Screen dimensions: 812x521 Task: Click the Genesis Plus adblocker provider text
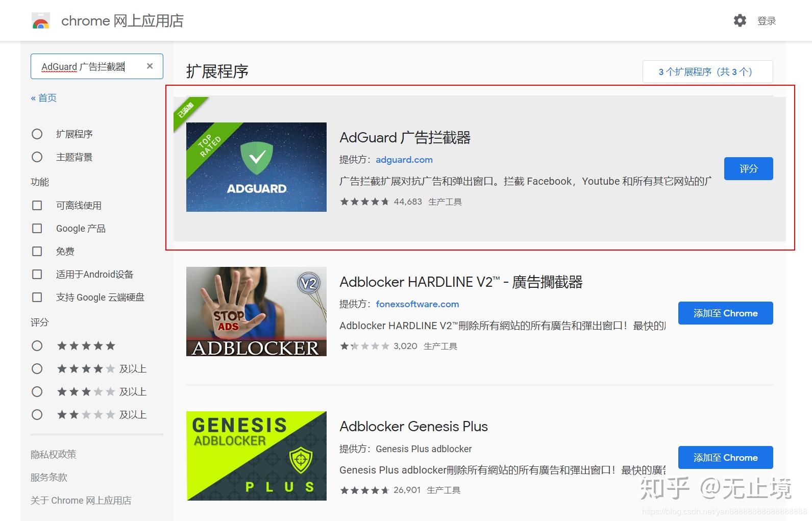pyautogui.click(x=424, y=449)
